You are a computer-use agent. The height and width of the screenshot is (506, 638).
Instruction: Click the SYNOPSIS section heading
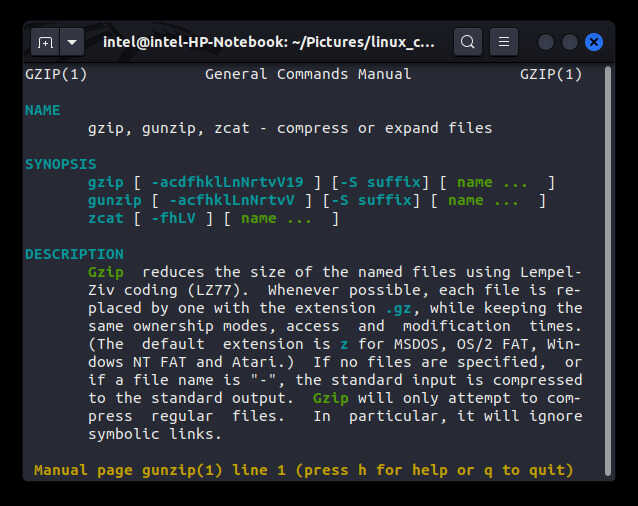point(61,164)
